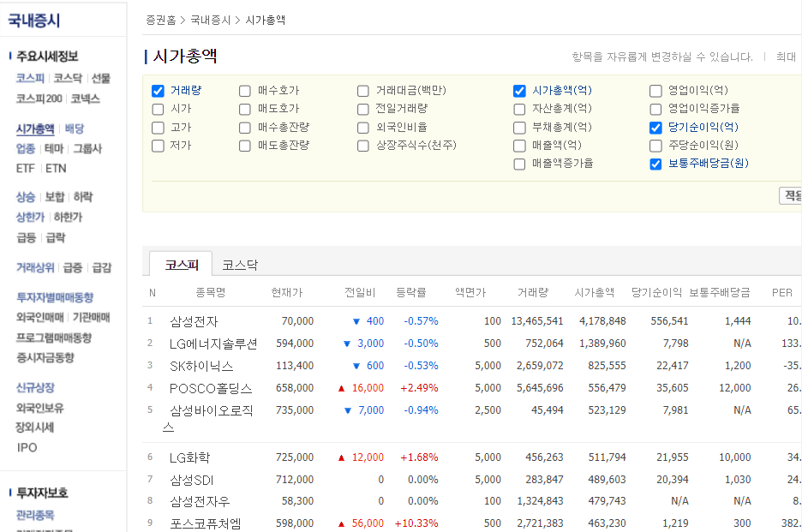Click the 거래량 column header

(532, 293)
